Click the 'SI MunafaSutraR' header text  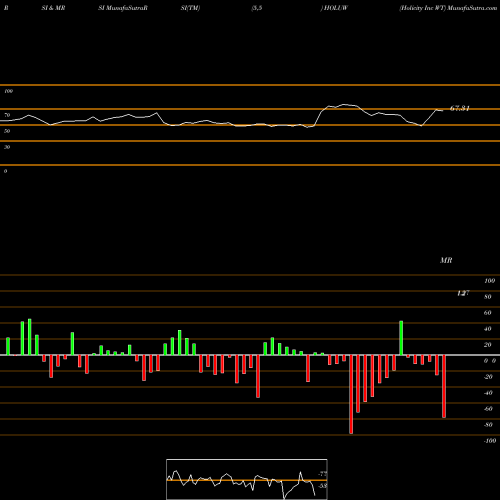point(123,8)
